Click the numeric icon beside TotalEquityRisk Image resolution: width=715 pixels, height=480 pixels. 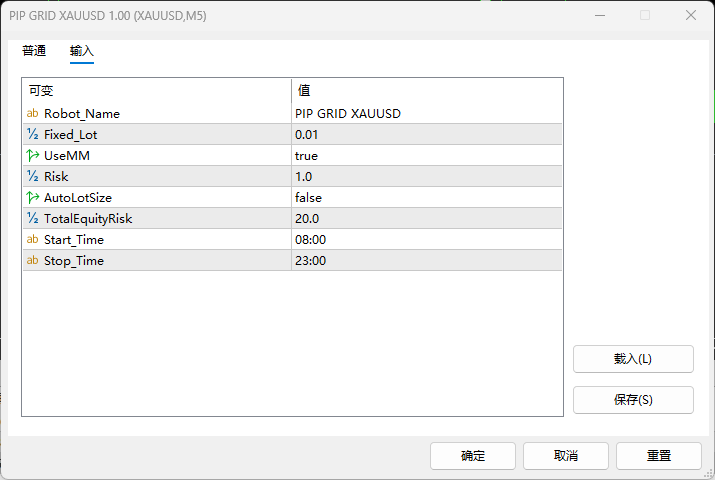[x=33, y=219]
